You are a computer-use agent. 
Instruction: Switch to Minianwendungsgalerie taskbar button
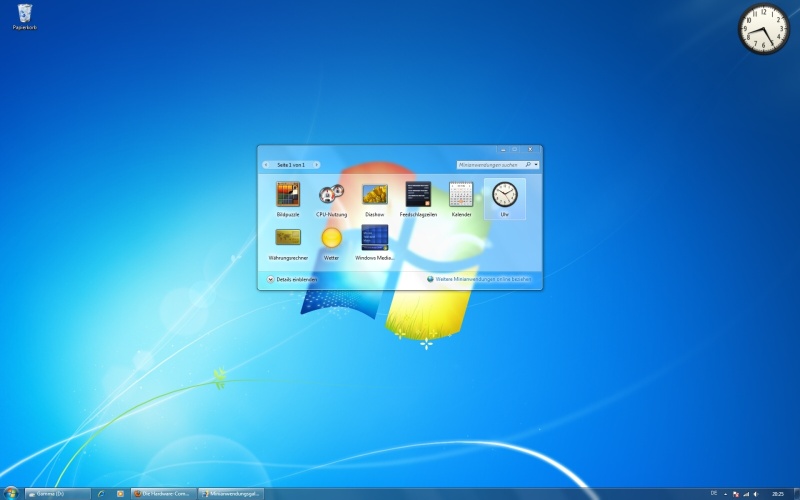[x=231, y=494]
